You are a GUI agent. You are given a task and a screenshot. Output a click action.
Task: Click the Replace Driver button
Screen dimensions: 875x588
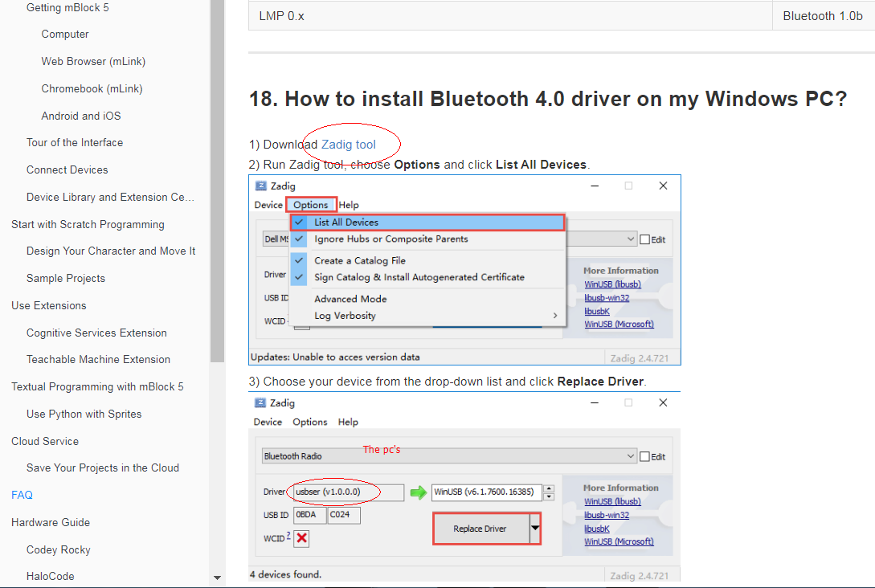pos(480,529)
